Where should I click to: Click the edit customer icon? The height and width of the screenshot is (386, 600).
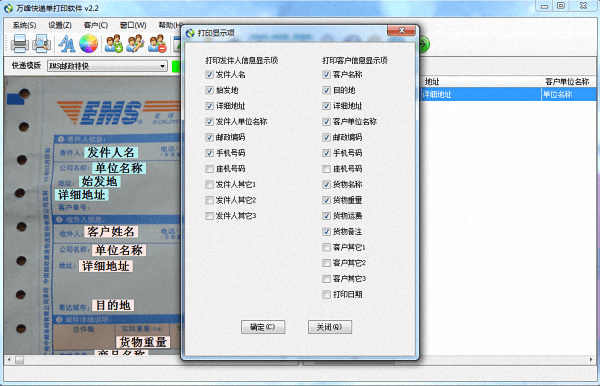[135, 44]
